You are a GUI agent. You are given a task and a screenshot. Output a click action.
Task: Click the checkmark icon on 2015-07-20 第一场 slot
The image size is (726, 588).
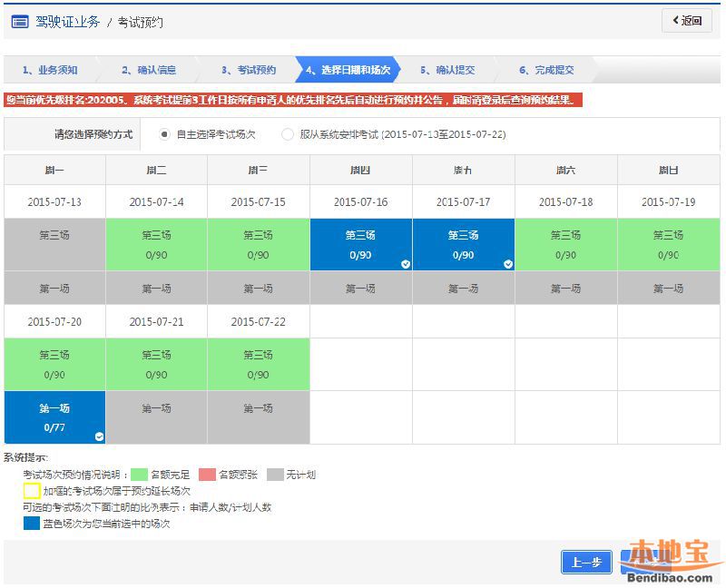(99, 436)
